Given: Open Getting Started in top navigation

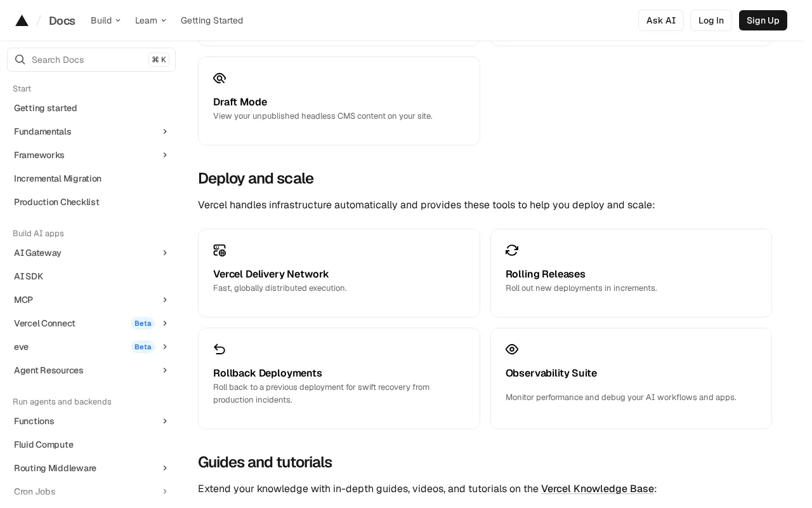Looking at the screenshot, I should (x=212, y=20).
